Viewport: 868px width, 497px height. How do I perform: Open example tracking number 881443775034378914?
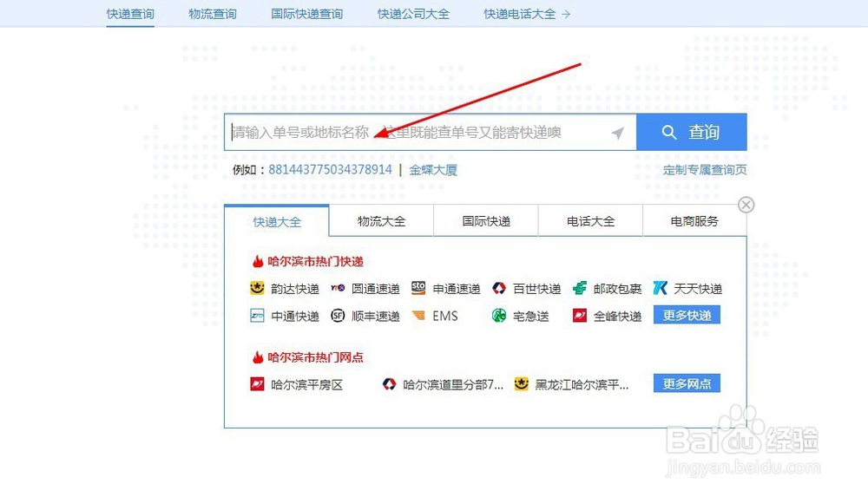tap(330, 169)
